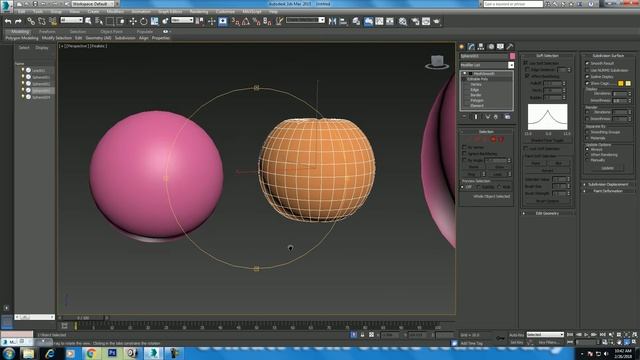Click the Grow selection button
This screenshot has width=640, height=360.
coord(499,167)
